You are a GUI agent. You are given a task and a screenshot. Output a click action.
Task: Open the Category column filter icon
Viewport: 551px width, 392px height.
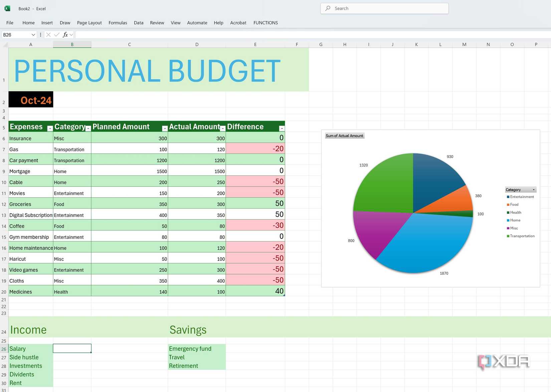click(x=88, y=128)
